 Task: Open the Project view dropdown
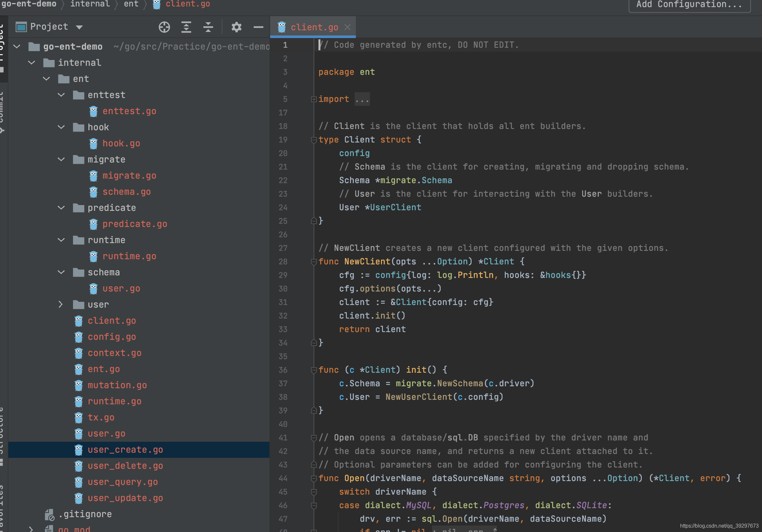tap(79, 27)
